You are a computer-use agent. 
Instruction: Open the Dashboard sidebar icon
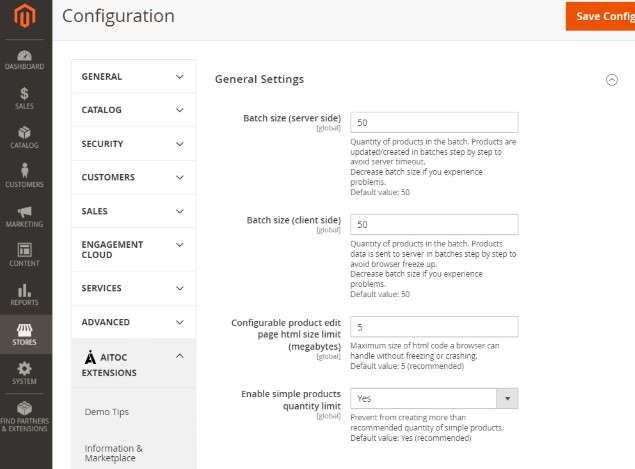[x=24, y=55]
